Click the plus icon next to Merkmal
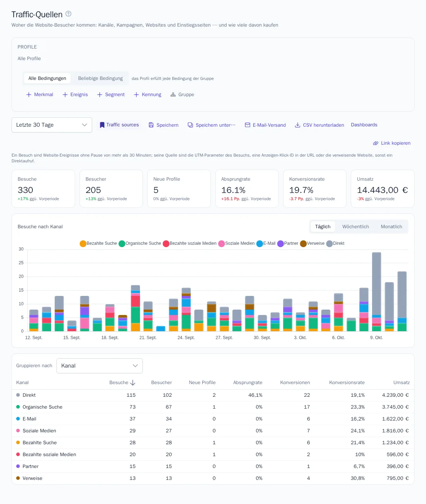The height and width of the screenshot is (504, 426). 29,95
